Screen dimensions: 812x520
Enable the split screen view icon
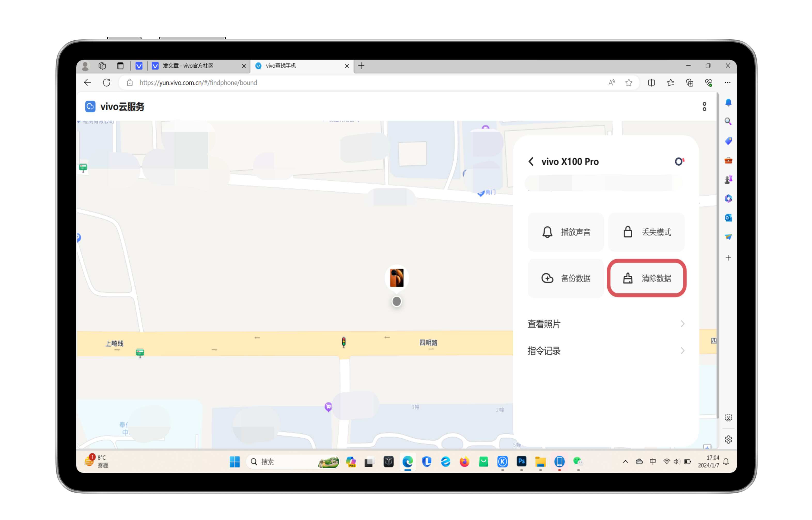click(652, 83)
